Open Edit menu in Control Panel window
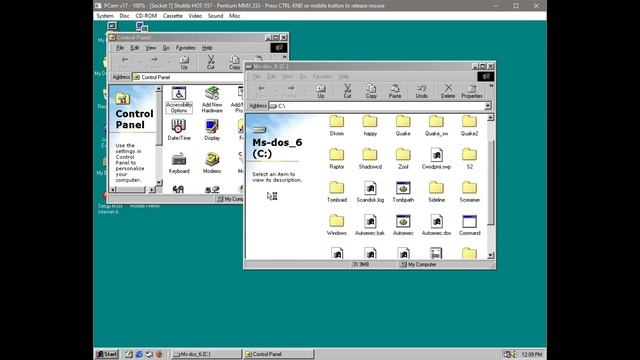Viewport: 640px width, 360px height. pyautogui.click(x=134, y=48)
